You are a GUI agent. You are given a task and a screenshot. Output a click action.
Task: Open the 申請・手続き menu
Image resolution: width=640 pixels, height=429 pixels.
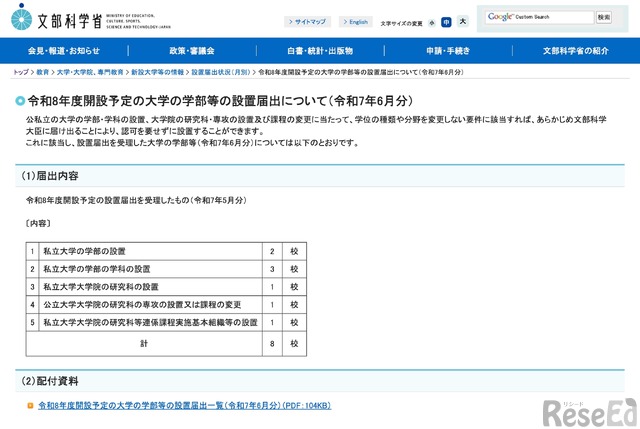tap(448, 51)
